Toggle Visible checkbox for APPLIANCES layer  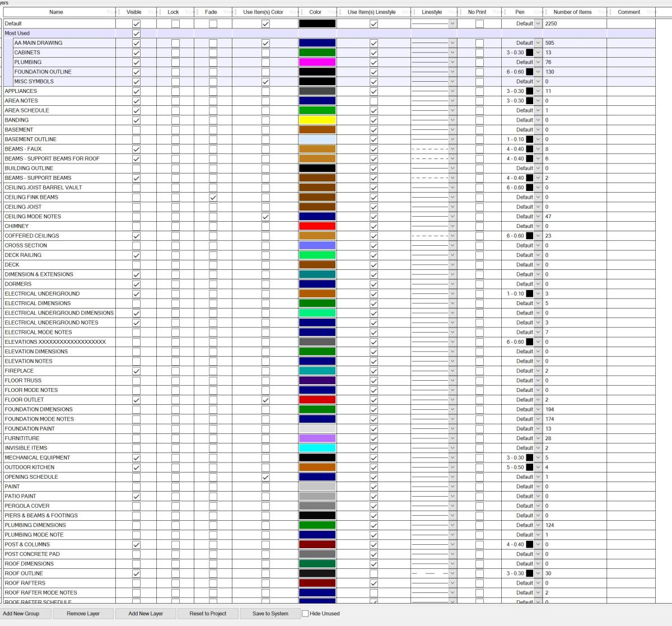pyautogui.click(x=136, y=91)
